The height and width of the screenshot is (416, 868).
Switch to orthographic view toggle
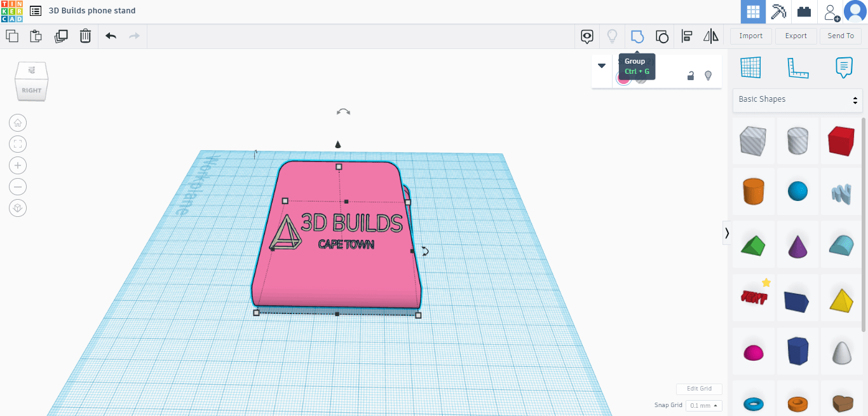click(x=18, y=208)
